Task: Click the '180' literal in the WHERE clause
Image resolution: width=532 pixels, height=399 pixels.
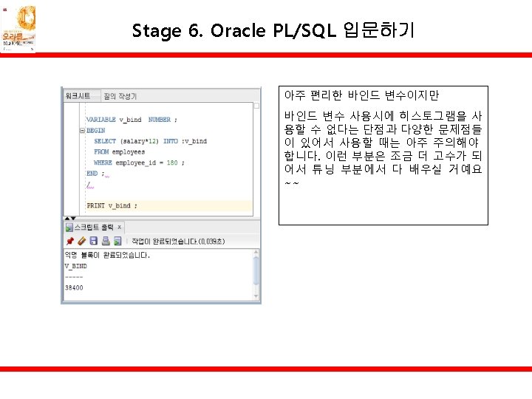Action: 172,163
